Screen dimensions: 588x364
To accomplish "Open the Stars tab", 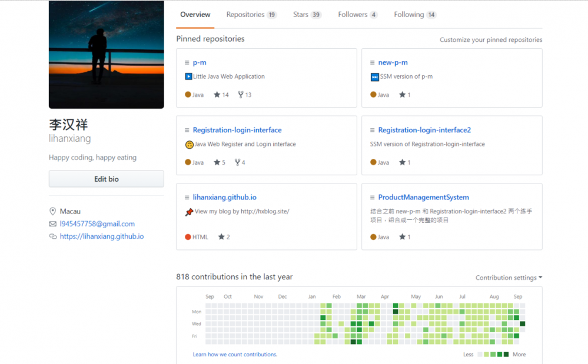I will pos(307,15).
